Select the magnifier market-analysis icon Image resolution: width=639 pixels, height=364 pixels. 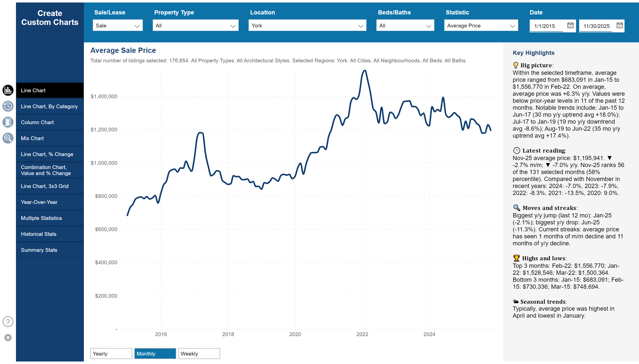tap(8, 138)
